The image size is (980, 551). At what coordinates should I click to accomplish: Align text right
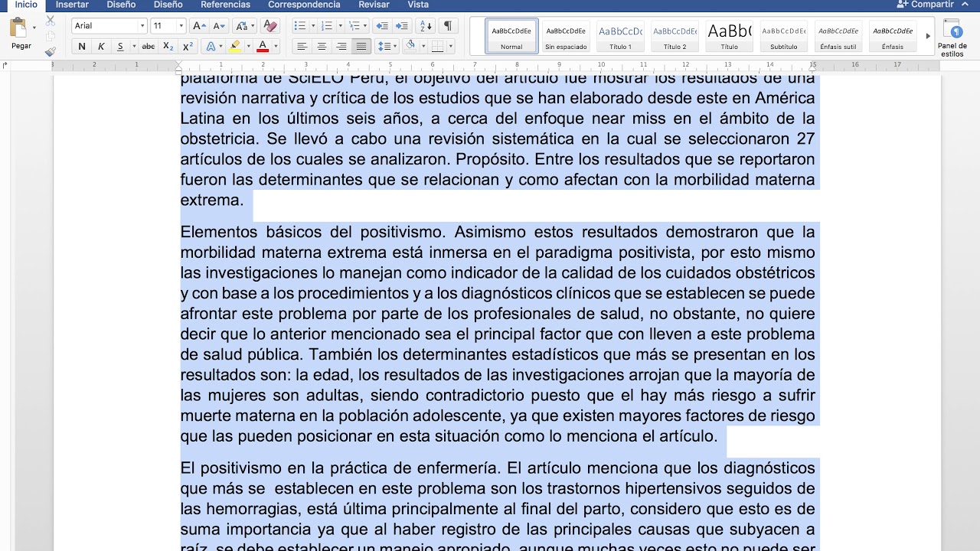[x=341, y=47]
